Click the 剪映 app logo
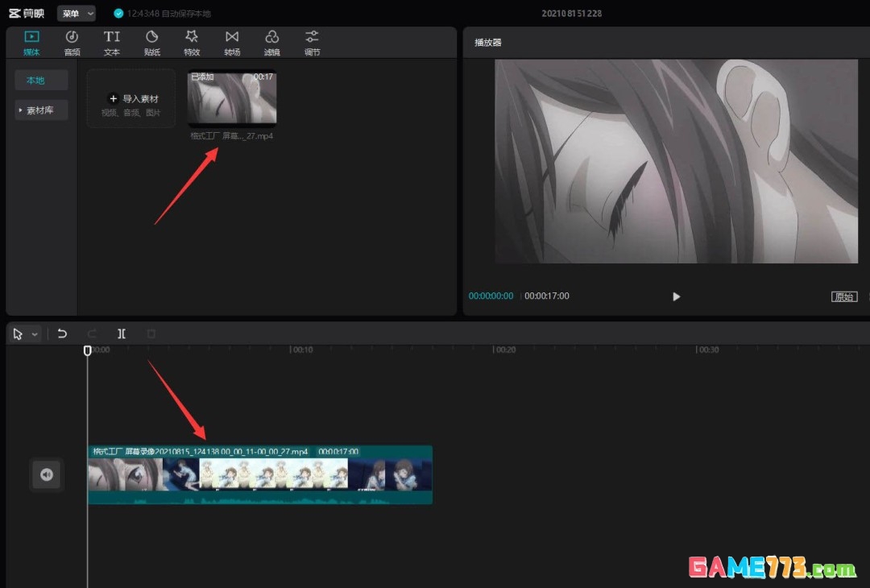870x588 pixels. (x=27, y=14)
